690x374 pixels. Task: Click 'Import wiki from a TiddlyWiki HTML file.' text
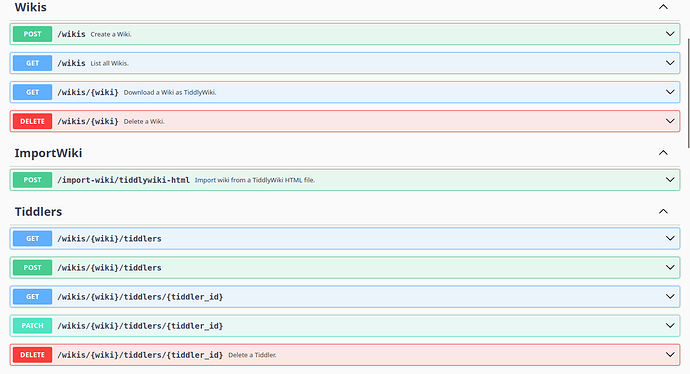coord(255,180)
